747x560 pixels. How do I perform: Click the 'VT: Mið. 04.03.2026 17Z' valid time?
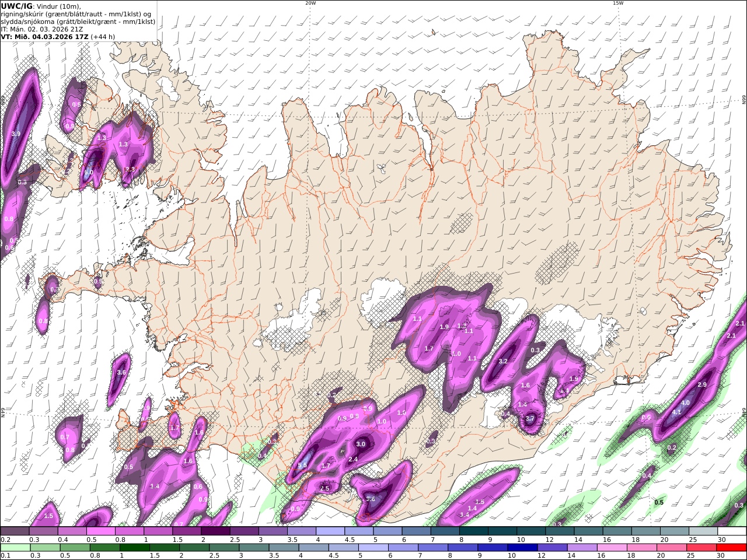coord(44,36)
